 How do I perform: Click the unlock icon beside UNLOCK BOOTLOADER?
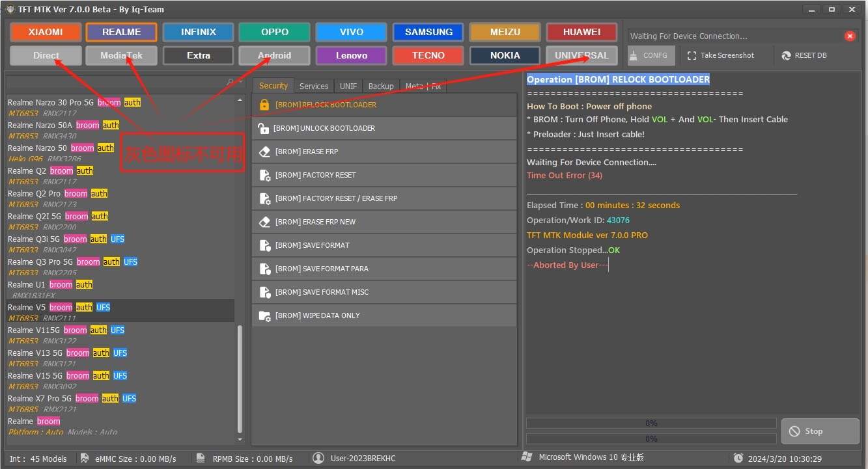point(264,127)
